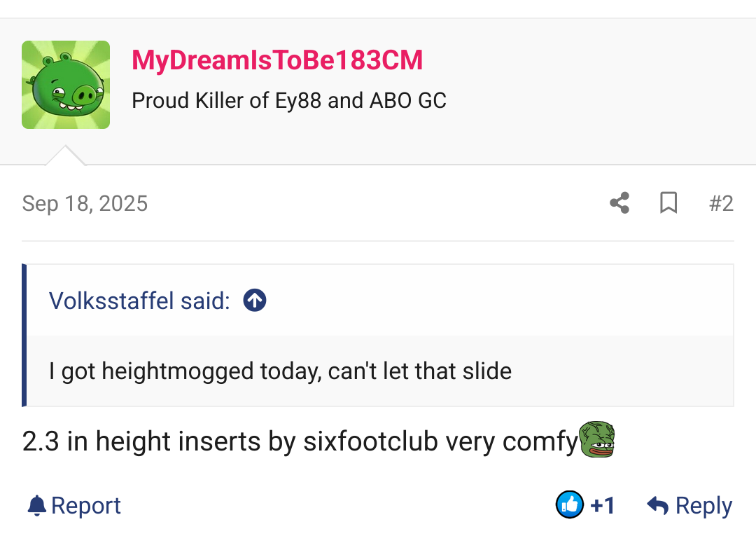The height and width of the screenshot is (550, 756).
Task: Click the Report text link
Action: point(86,505)
